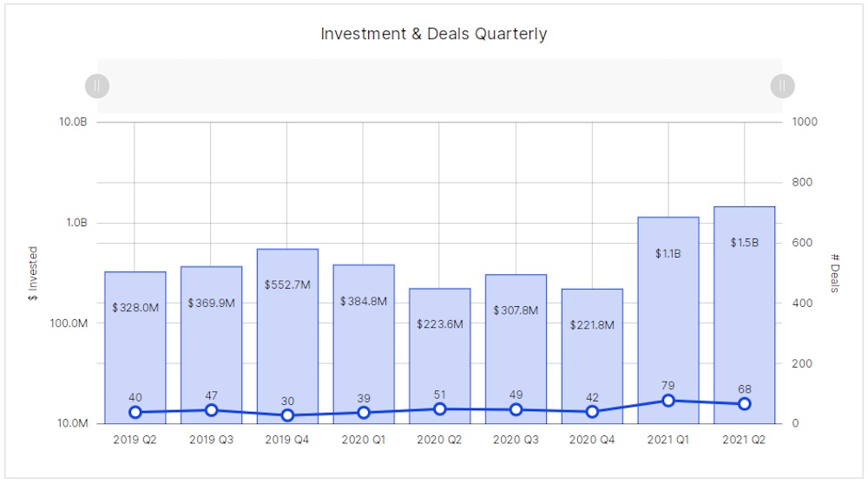Click the 2020 Q1 deals marker
This screenshot has height=483, width=868.
[364, 413]
